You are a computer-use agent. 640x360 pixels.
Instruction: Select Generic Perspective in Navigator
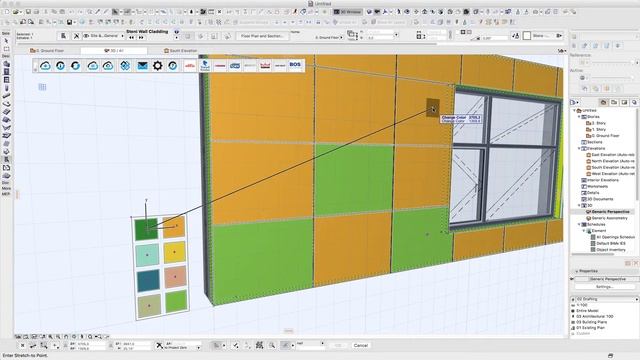tap(610, 212)
